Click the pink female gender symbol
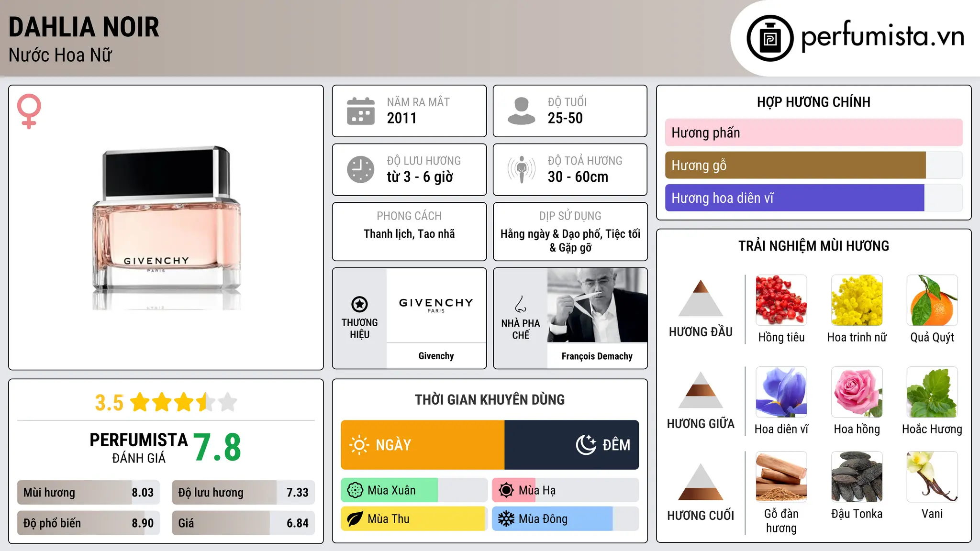This screenshot has width=980, height=551. point(29,111)
